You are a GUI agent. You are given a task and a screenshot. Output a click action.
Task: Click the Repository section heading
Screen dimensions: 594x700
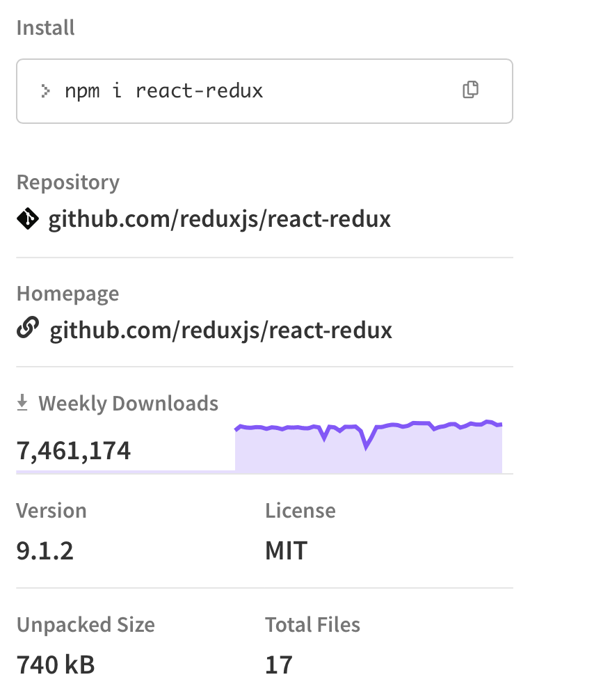67,182
